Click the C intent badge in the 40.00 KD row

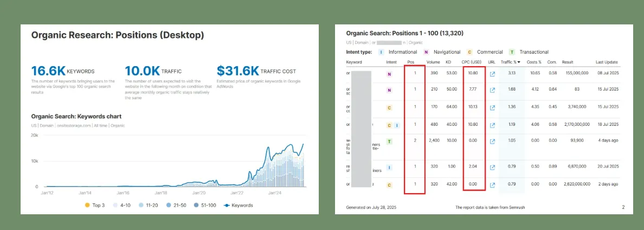pyautogui.click(x=389, y=125)
